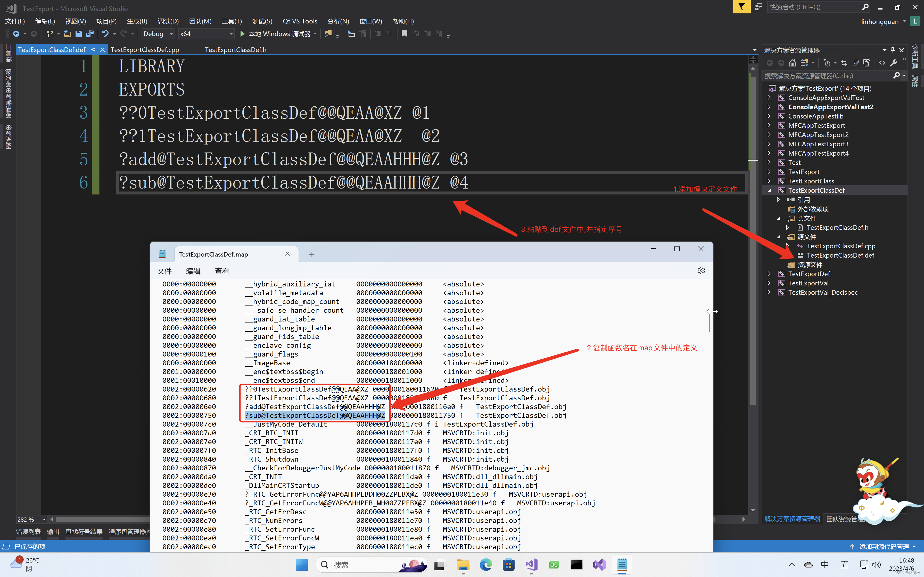Toggle a bookmark using the bookmark icon

coord(404,33)
